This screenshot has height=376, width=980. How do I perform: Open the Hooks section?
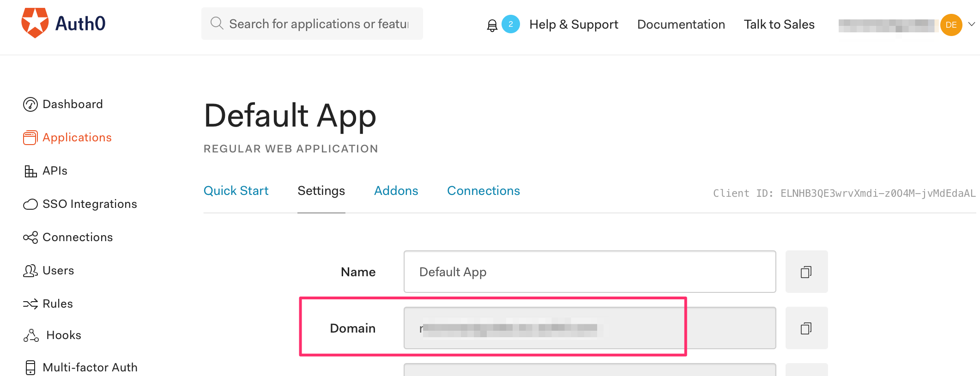point(64,335)
